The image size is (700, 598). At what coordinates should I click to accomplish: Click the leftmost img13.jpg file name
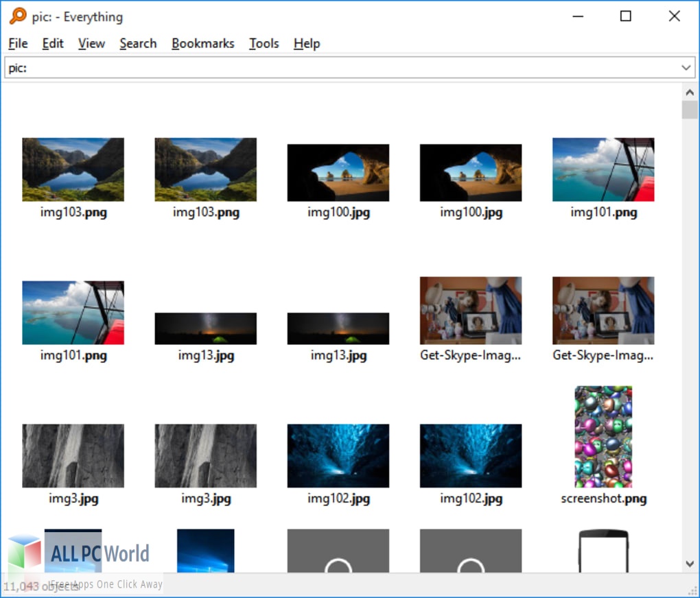click(206, 355)
